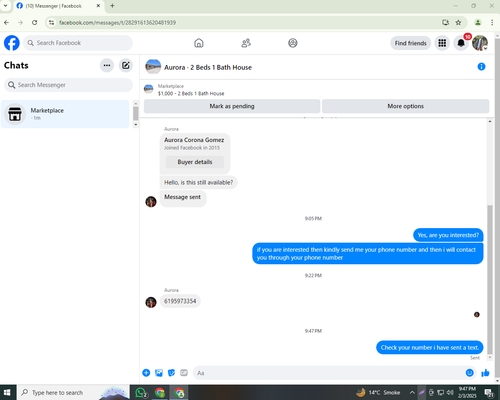The width and height of the screenshot is (500, 400).
Task: Select the Messenger | Facebook tab
Action: click(x=58, y=6)
